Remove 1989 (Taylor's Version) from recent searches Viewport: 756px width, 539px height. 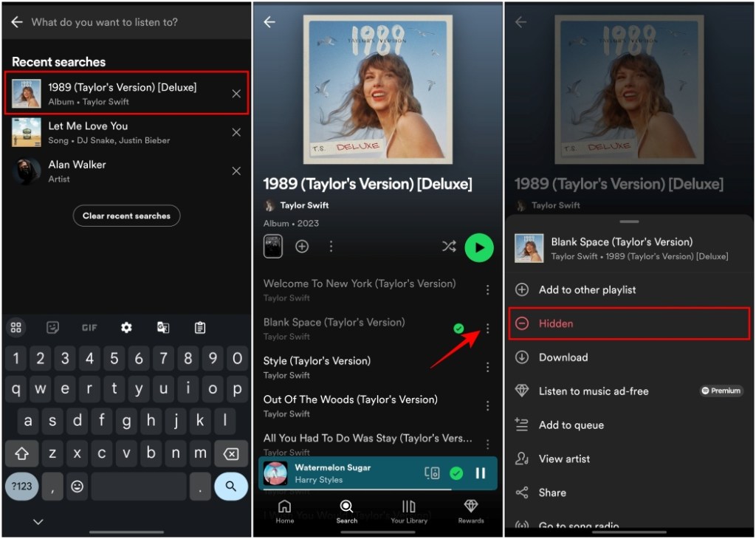point(236,94)
